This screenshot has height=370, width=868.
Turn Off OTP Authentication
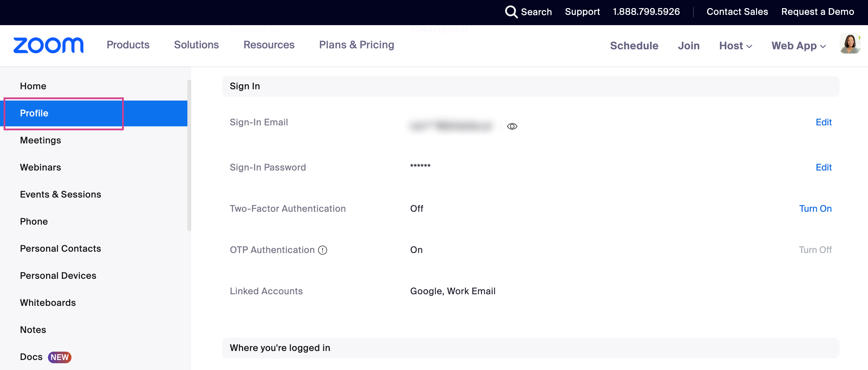pyautogui.click(x=815, y=249)
